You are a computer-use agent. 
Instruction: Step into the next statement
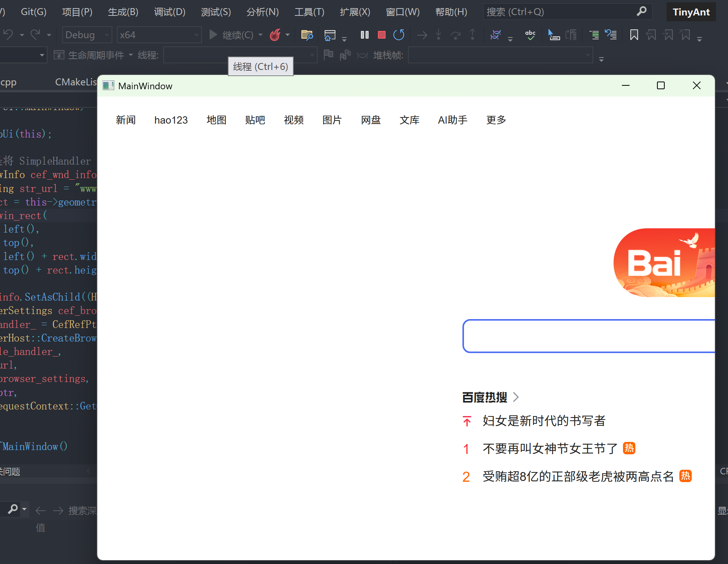(x=438, y=35)
